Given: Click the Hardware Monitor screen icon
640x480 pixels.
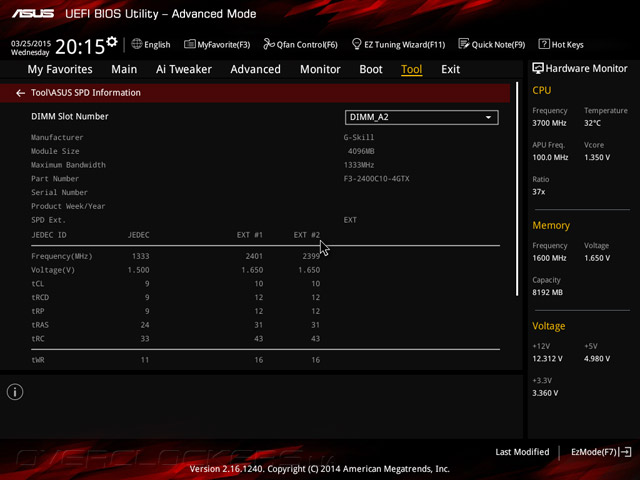Looking at the screenshot, I should (538, 68).
